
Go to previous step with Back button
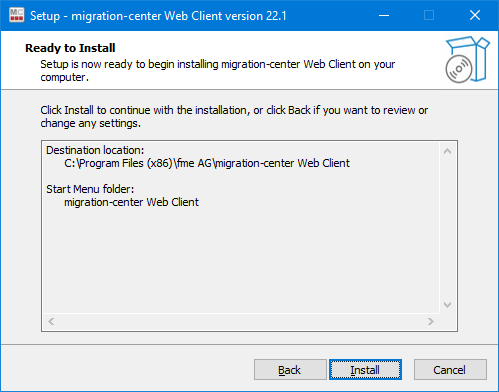coord(290,370)
